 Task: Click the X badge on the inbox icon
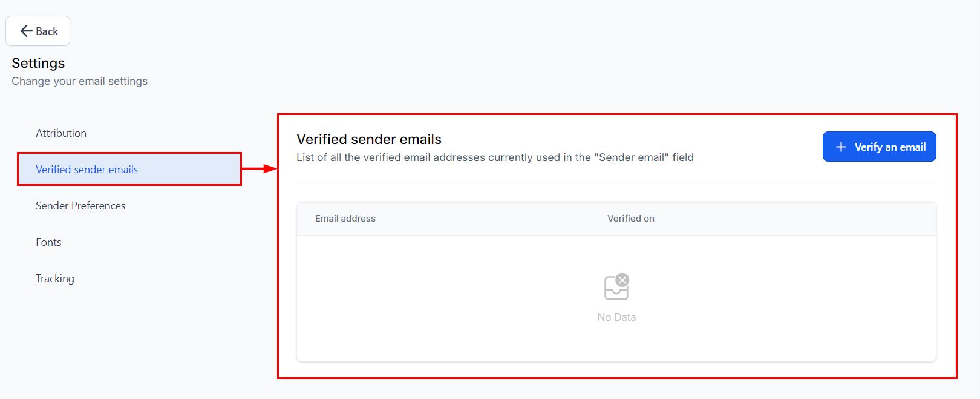tap(622, 280)
